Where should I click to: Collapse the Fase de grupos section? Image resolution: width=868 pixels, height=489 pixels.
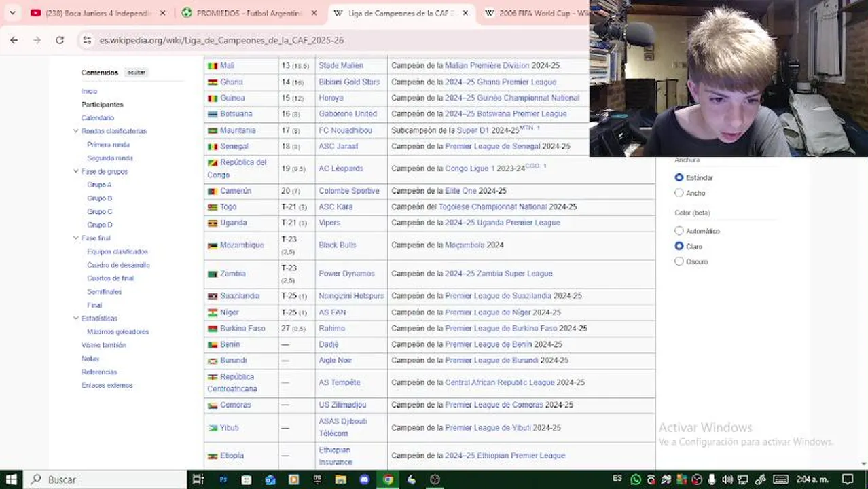[76, 171]
